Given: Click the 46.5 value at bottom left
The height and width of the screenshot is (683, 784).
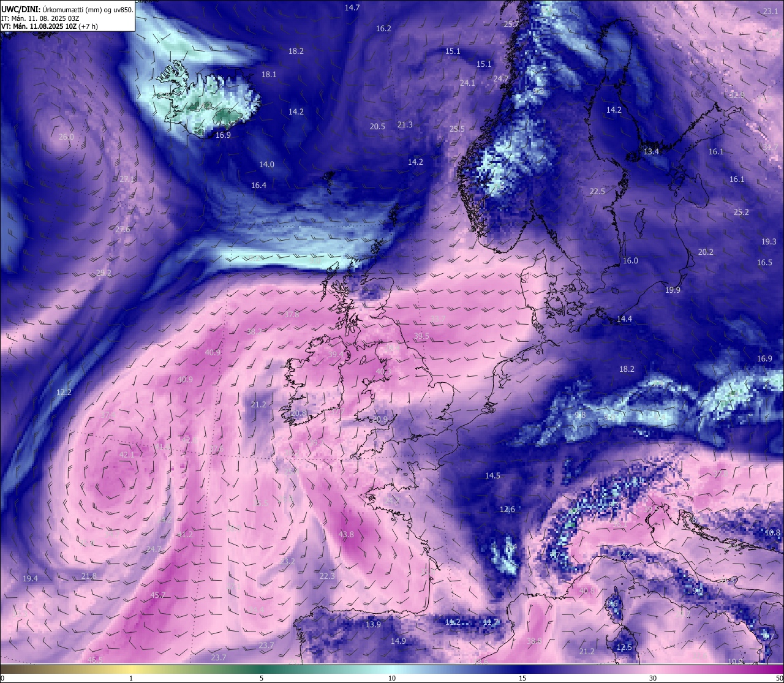Looking at the screenshot, I should click(x=95, y=660).
